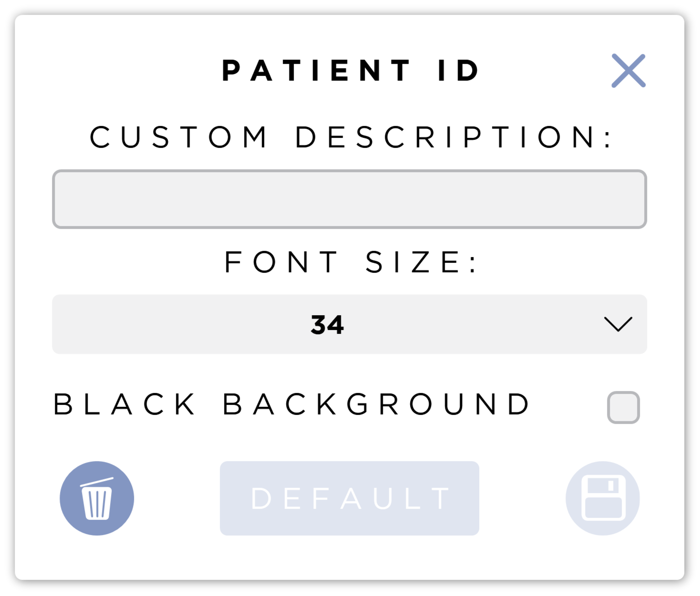Click the Custom Description text field
Viewport: 700px width, 596px height.
[350, 199]
